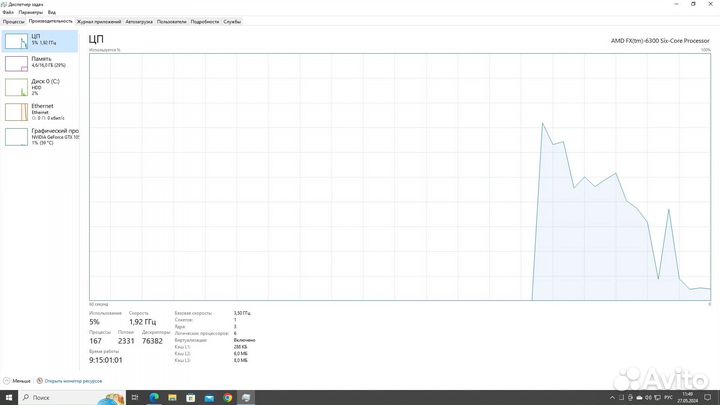Open the Ethernet network graph
The width and height of the screenshot is (720, 405).
pyautogui.click(x=40, y=110)
